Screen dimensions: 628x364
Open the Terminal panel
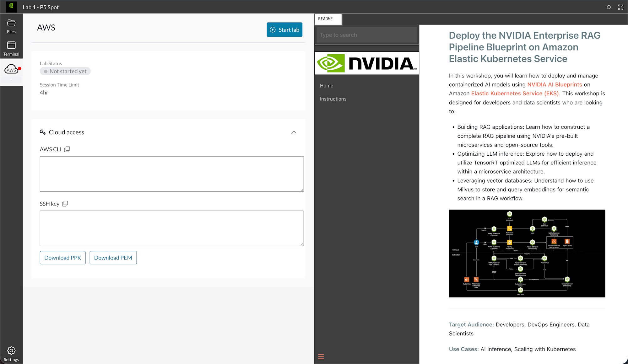[x=11, y=49]
